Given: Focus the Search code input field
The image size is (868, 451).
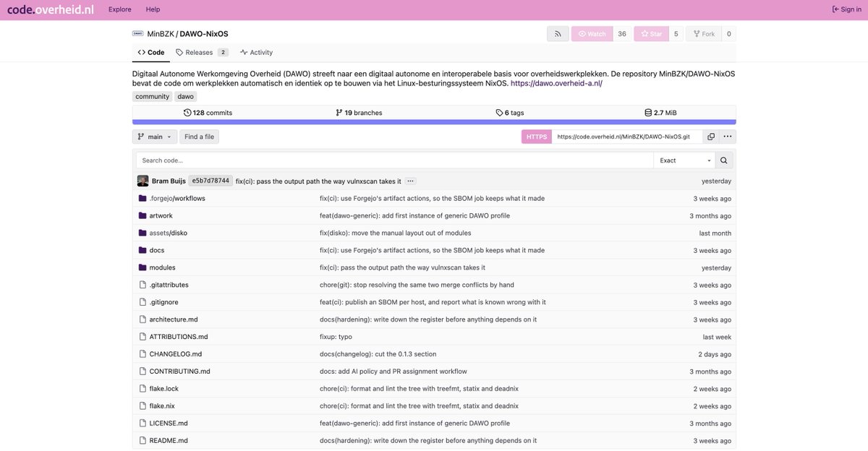Looking at the screenshot, I should coord(395,160).
